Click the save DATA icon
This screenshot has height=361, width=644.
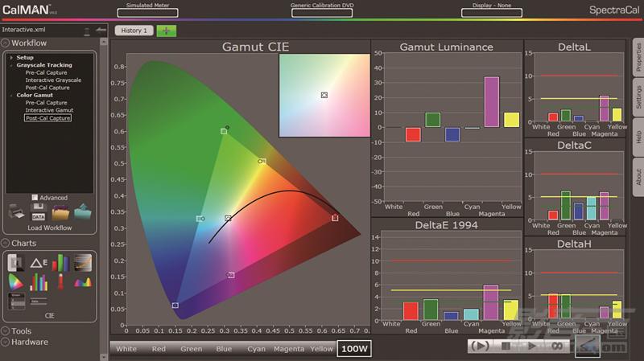[38, 211]
